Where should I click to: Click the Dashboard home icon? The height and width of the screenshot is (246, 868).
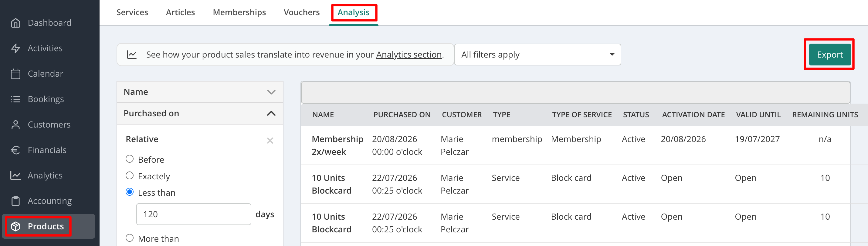15,23
